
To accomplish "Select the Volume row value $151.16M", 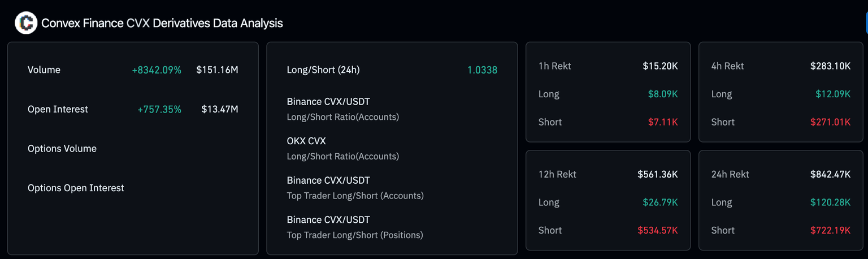I will 217,70.
